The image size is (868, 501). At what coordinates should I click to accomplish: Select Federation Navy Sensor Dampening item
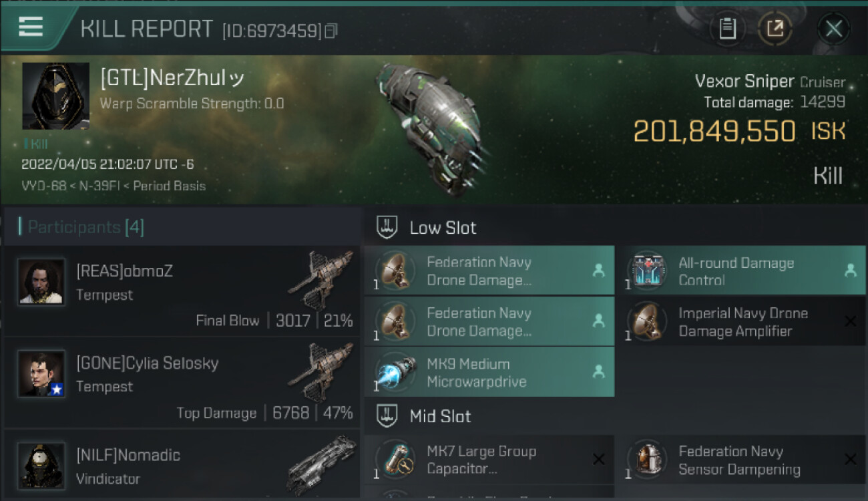pyautogui.click(x=745, y=460)
